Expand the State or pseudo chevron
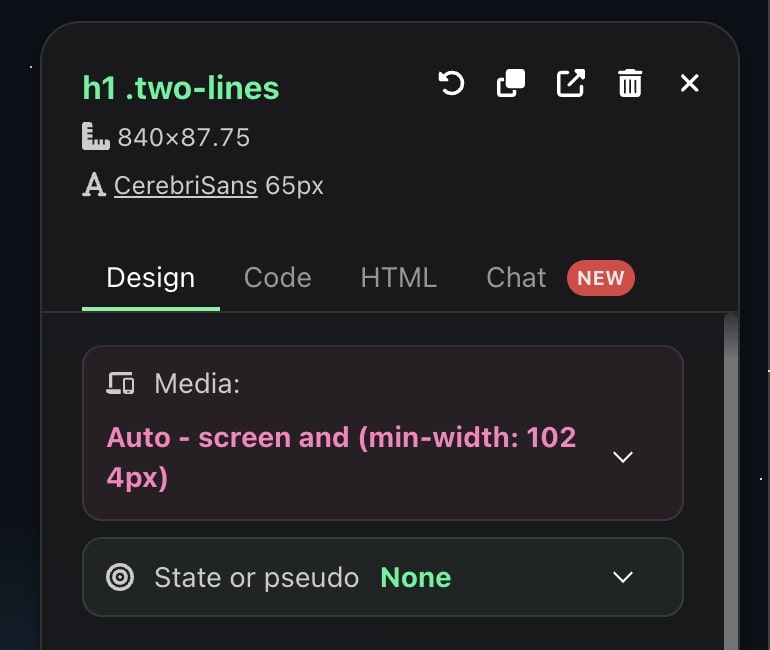 click(x=623, y=577)
